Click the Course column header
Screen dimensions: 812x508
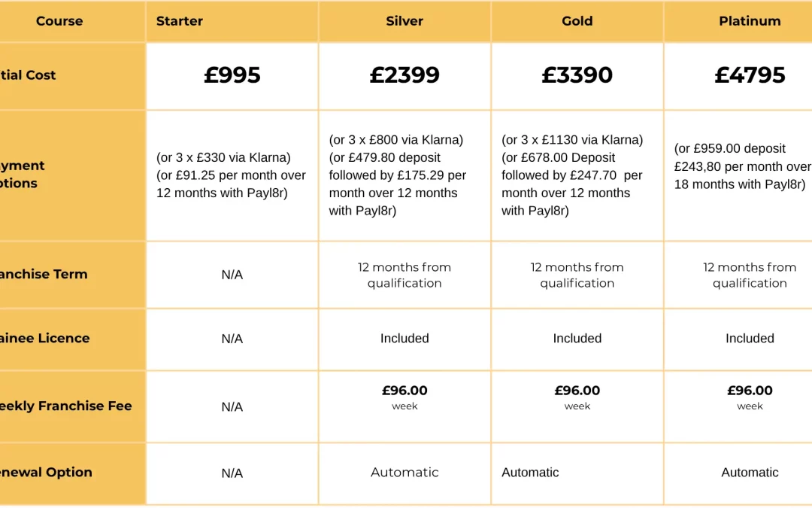59,21
